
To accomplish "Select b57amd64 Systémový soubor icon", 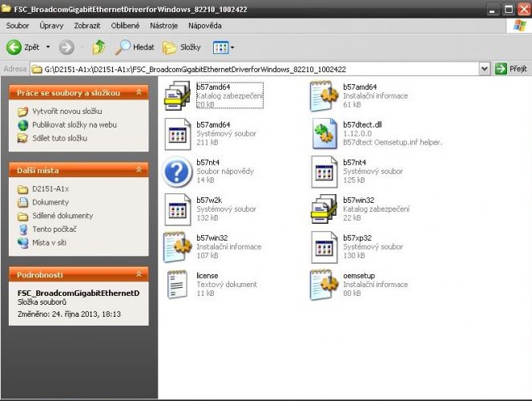I will pyautogui.click(x=178, y=134).
